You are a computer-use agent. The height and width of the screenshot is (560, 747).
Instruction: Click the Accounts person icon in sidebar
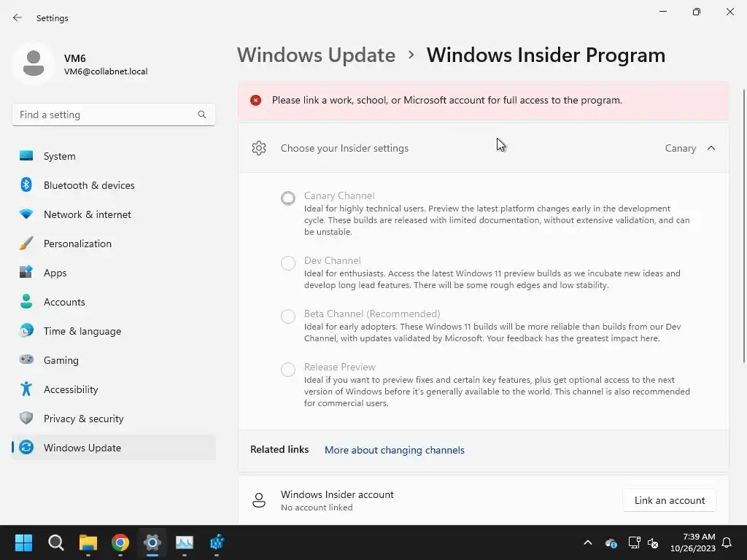(26, 301)
